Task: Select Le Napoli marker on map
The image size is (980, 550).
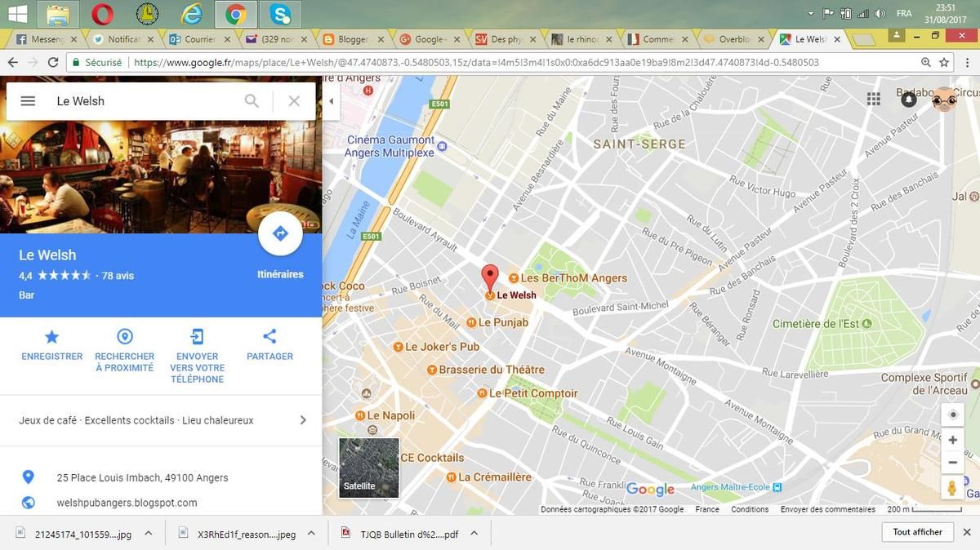Action: tap(384, 416)
